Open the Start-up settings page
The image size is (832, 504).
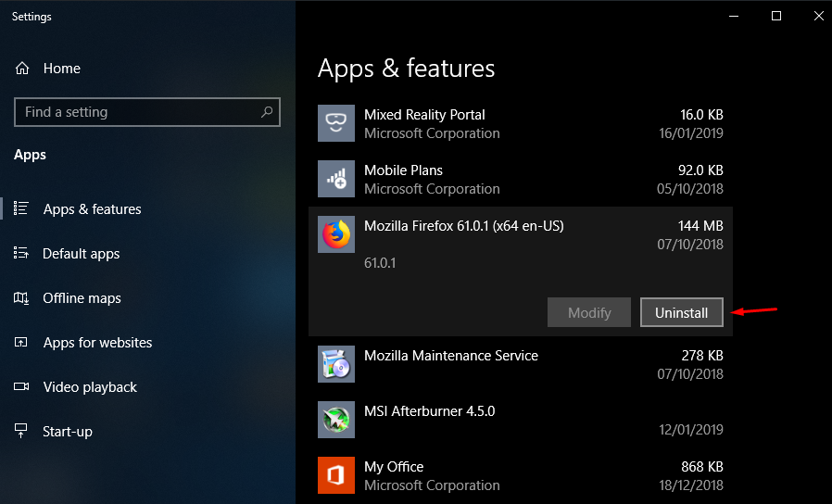tap(68, 432)
